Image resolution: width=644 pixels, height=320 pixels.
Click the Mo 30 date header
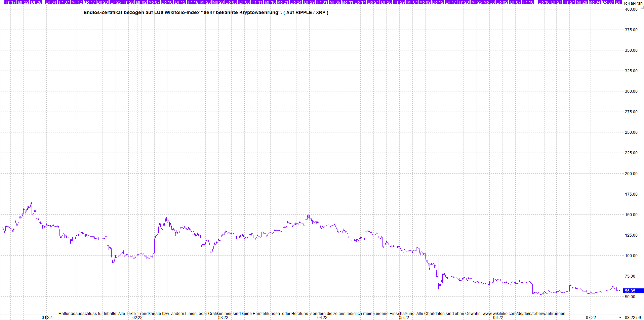click(x=489, y=2)
